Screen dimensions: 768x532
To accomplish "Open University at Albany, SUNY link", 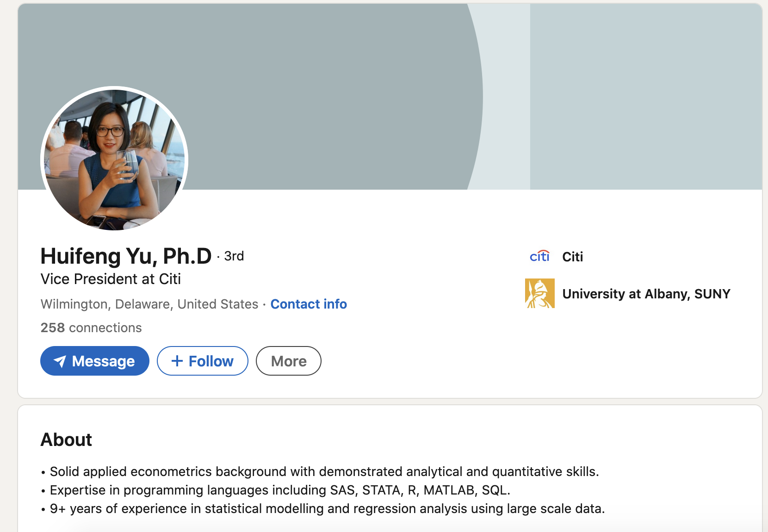I will click(x=646, y=294).
